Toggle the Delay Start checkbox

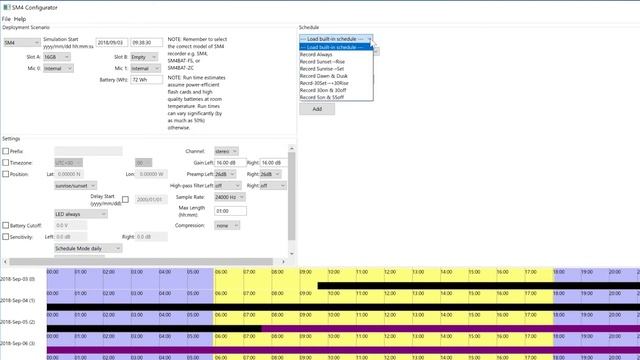point(125,200)
